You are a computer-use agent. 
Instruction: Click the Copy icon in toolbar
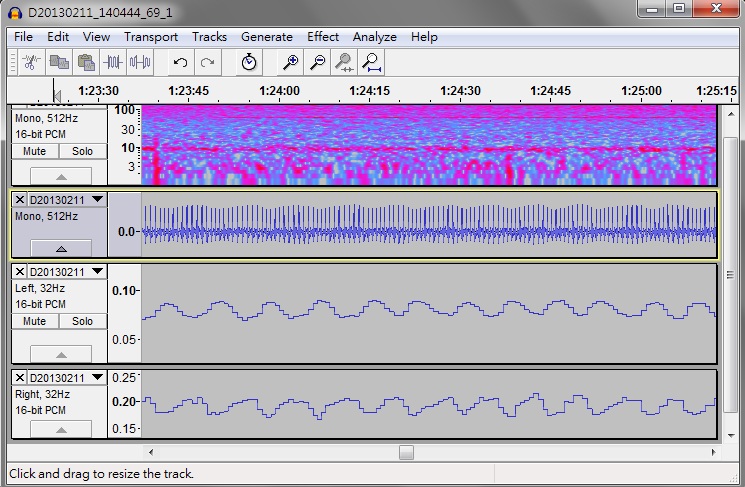click(x=59, y=62)
